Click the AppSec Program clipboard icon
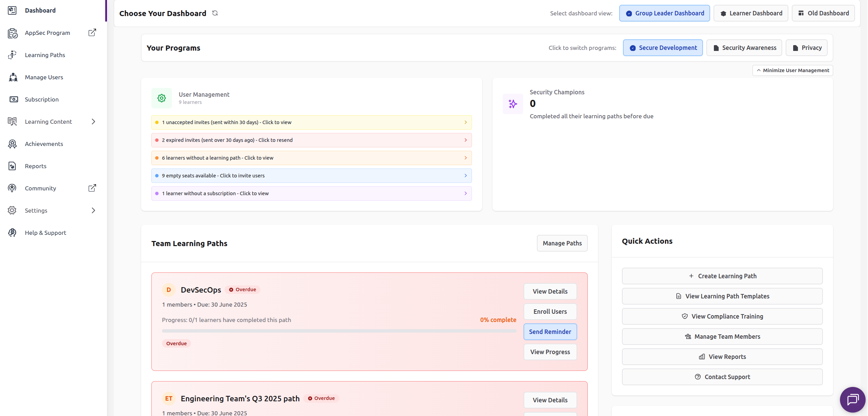The height and width of the screenshot is (416, 868). (x=12, y=33)
